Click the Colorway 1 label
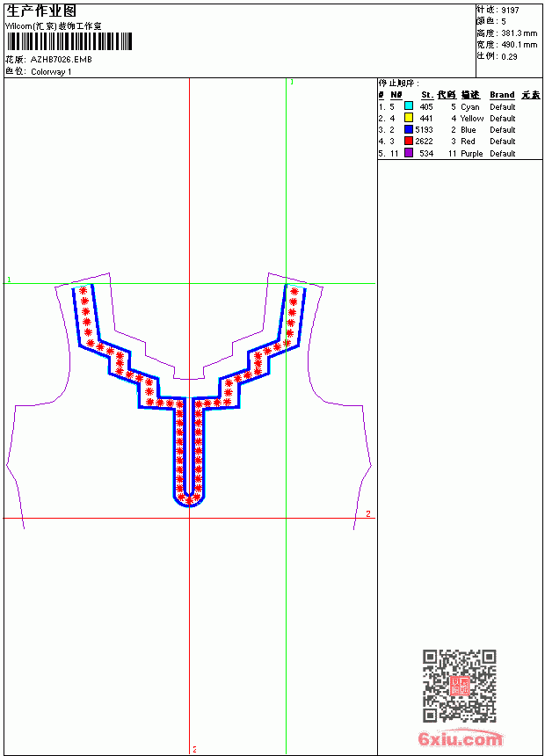 51,72
